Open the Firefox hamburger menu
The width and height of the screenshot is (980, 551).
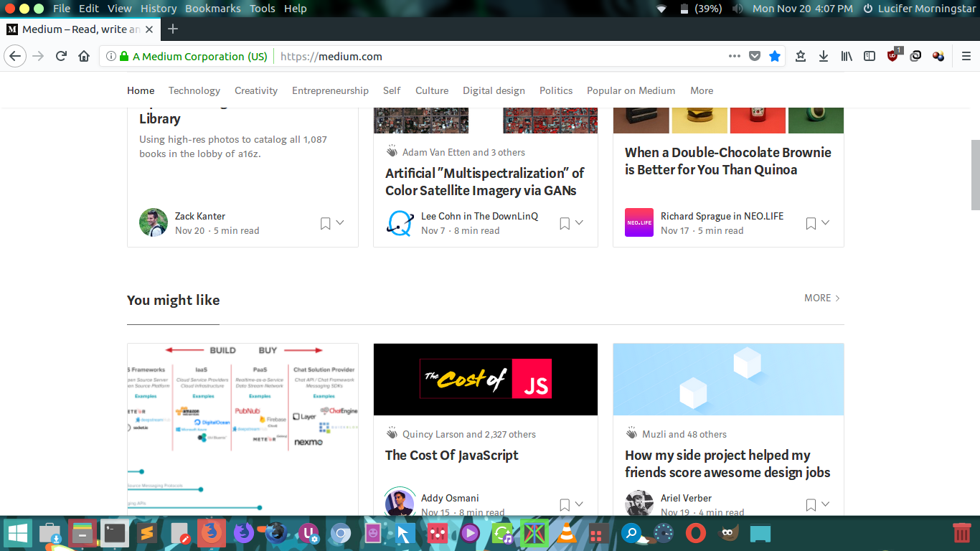[966, 56]
